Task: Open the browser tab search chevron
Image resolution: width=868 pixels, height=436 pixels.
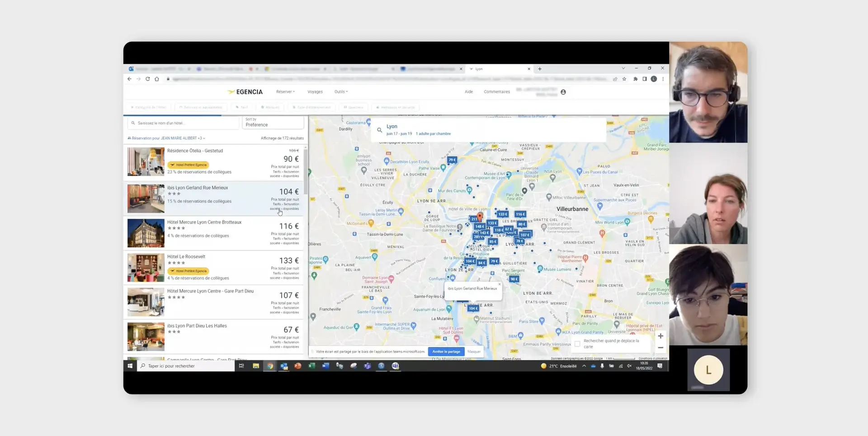Action: tap(623, 68)
